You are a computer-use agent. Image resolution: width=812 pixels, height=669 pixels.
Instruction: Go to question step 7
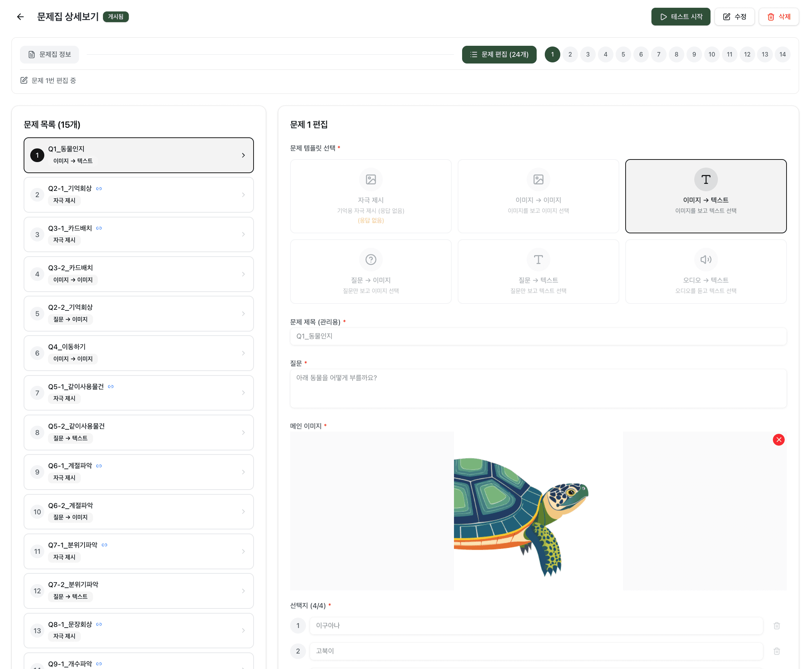coord(658,54)
